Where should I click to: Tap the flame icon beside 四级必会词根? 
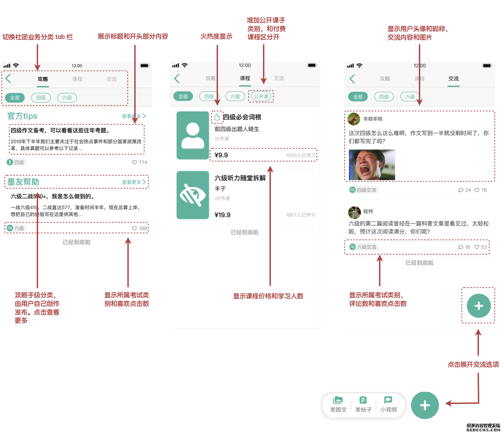(217, 118)
